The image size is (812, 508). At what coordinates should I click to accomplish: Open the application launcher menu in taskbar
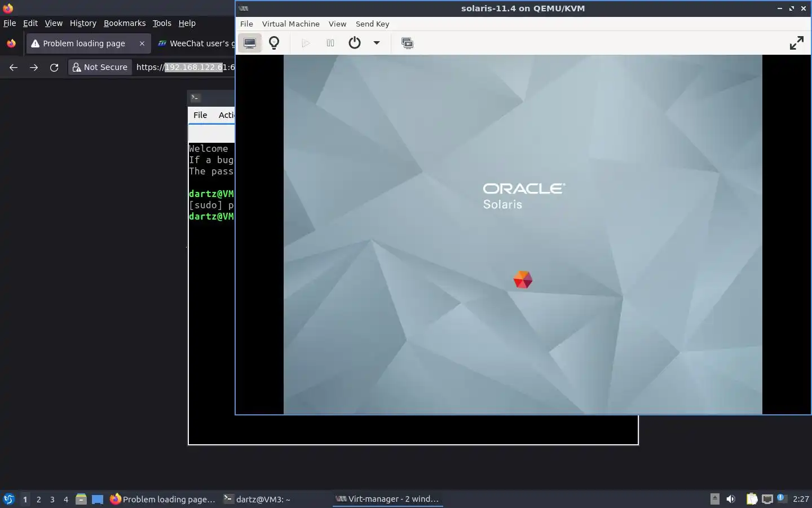9,499
